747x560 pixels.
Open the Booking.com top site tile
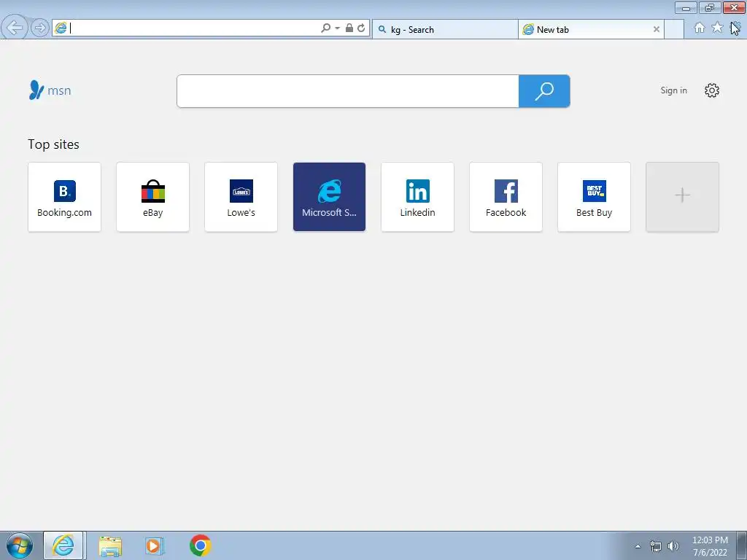point(64,197)
